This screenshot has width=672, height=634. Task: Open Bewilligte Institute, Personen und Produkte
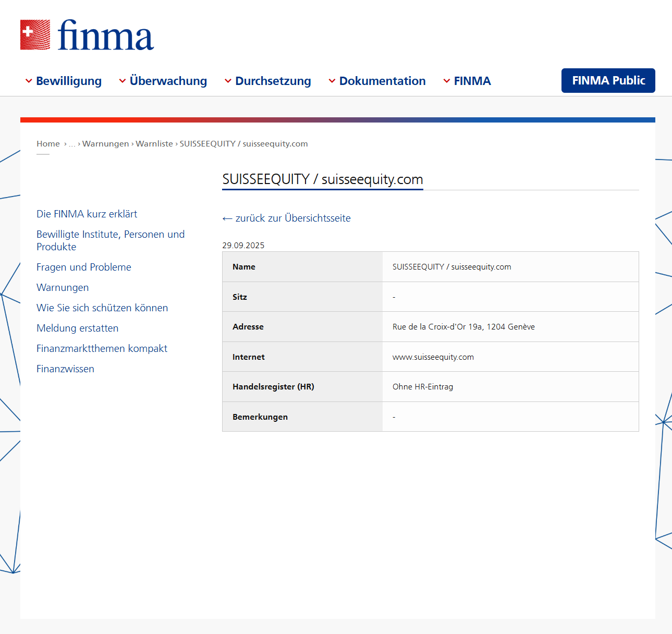click(x=111, y=240)
